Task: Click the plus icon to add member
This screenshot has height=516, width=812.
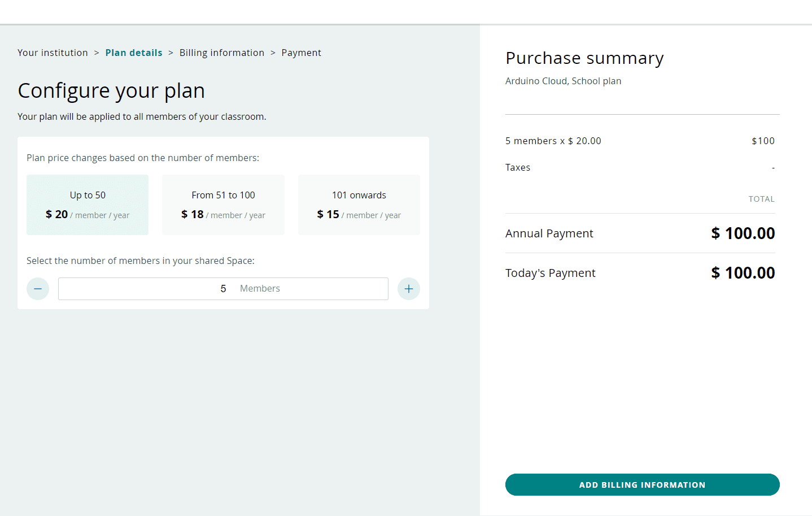Action: (408, 289)
